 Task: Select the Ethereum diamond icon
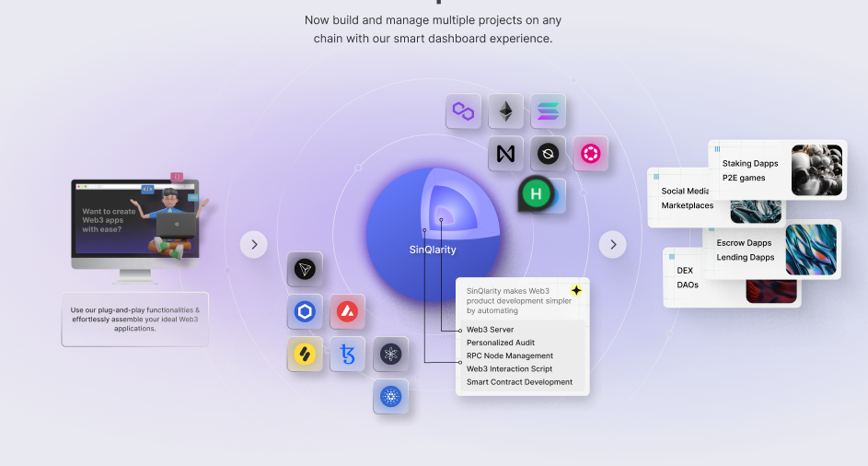click(x=505, y=112)
